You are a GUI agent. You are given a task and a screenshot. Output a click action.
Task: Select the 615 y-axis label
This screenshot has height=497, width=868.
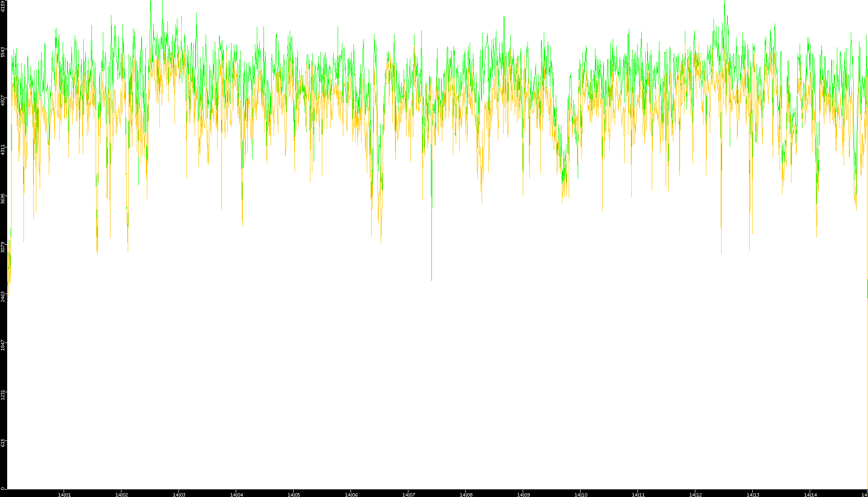3,443
